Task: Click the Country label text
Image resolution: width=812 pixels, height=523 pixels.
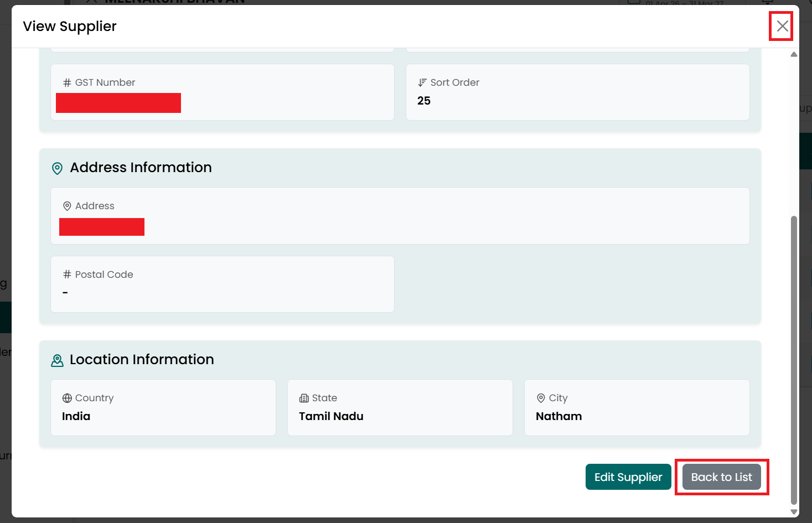Action: coord(94,398)
